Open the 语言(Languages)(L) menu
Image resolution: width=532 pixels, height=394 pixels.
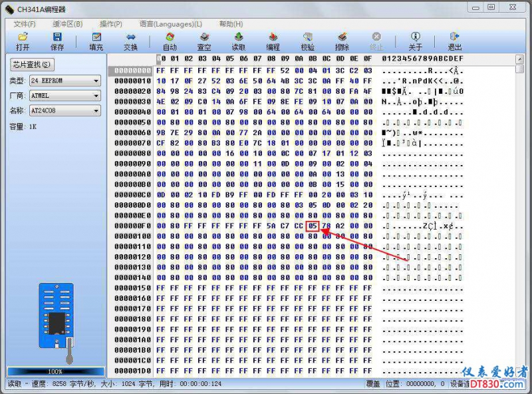(x=171, y=24)
